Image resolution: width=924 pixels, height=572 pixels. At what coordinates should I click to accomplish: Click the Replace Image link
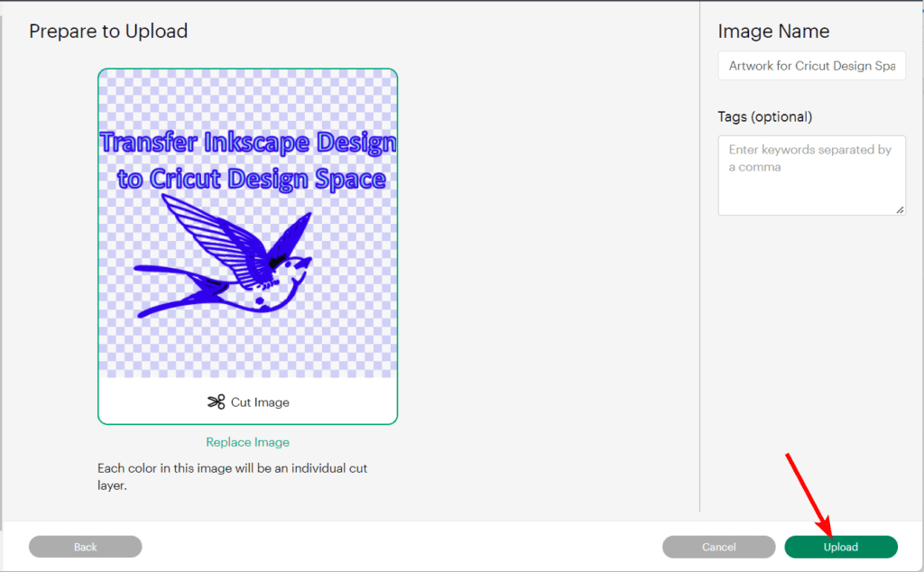[247, 442]
